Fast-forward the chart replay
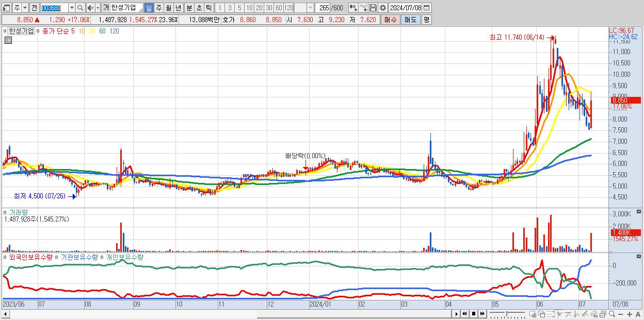Screen dimensions: 644x320 coord(482,314)
